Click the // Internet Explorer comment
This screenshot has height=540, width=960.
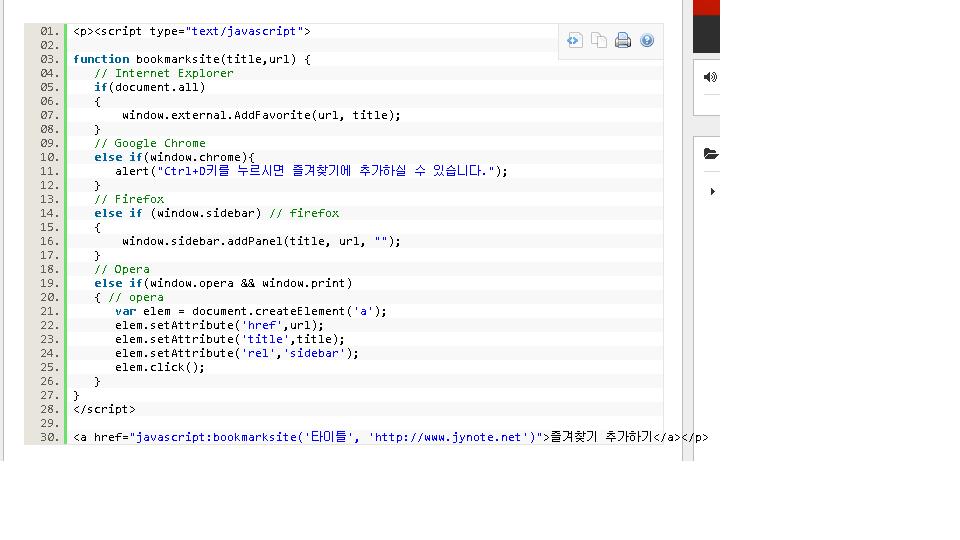(x=163, y=73)
